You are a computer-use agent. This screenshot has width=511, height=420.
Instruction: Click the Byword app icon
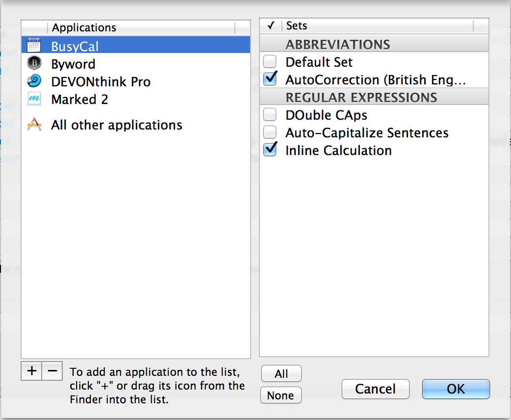click(34, 63)
